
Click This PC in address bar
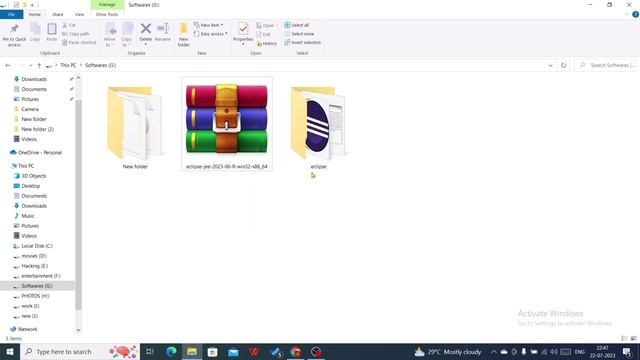[x=68, y=65]
